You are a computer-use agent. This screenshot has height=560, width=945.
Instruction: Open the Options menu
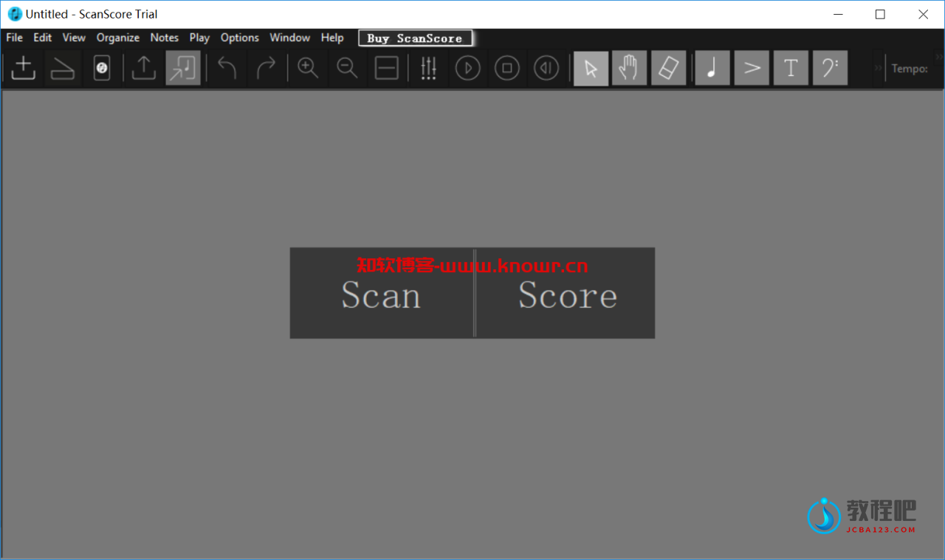pyautogui.click(x=240, y=38)
